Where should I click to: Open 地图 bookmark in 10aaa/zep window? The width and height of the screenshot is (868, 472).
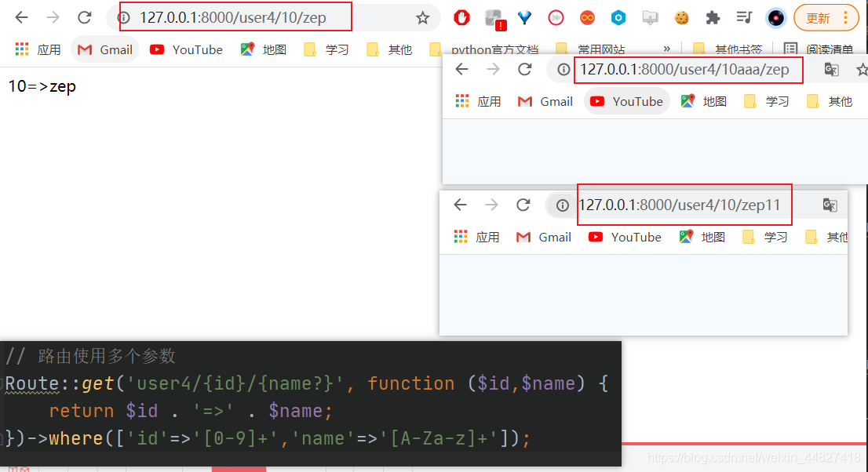(704, 101)
